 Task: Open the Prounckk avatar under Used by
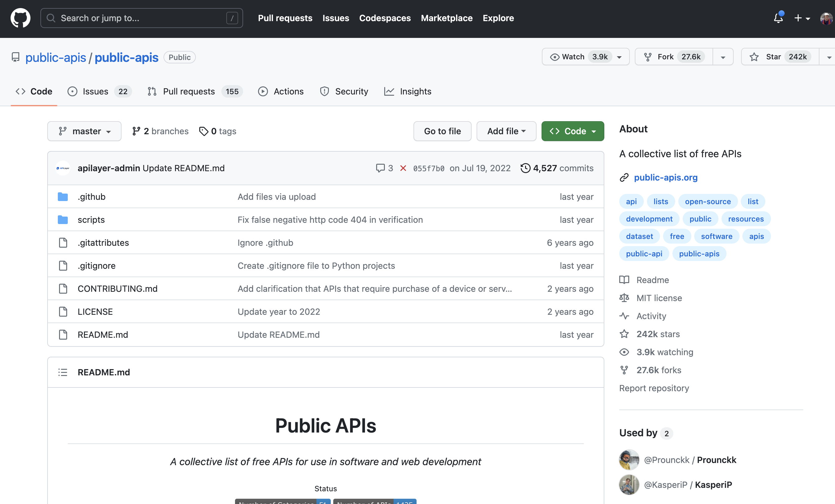pos(629,460)
